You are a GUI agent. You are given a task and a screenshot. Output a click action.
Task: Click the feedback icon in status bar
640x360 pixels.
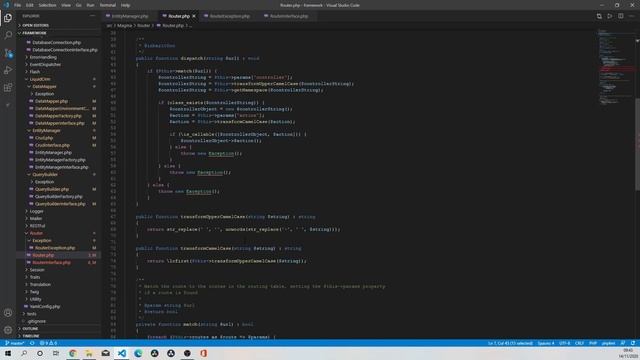click(x=623, y=343)
